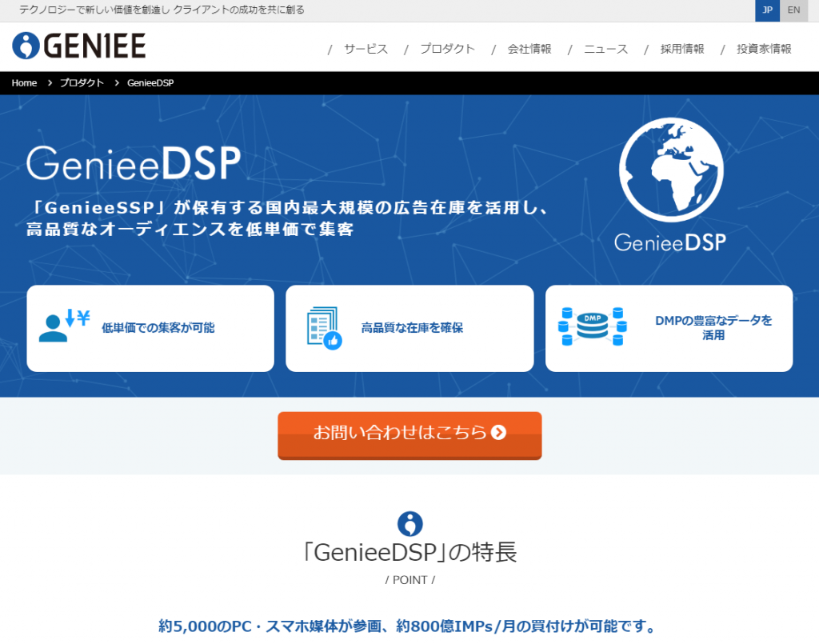The width and height of the screenshot is (819, 644).
Task: Click the GENIEE logo in the header
Action: [x=79, y=46]
